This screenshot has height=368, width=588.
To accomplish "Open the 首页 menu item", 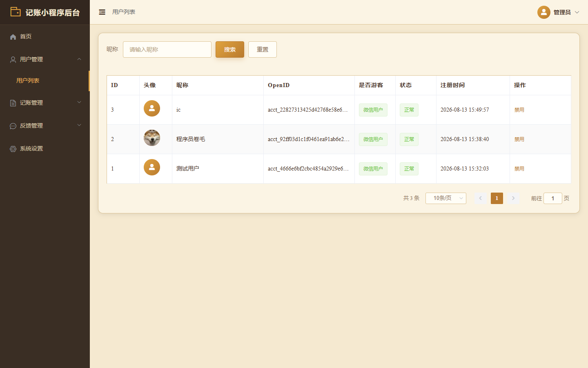I will click(45, 36).
